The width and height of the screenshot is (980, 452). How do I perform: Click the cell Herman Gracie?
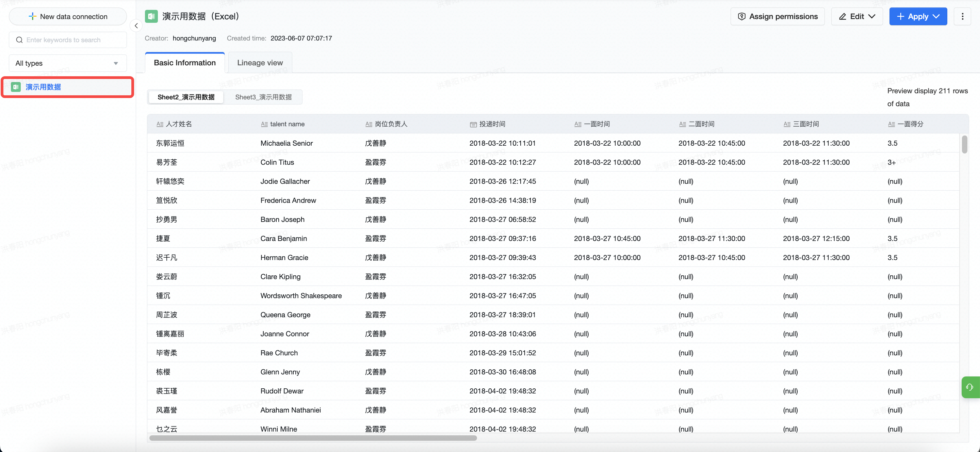(284, 257)
